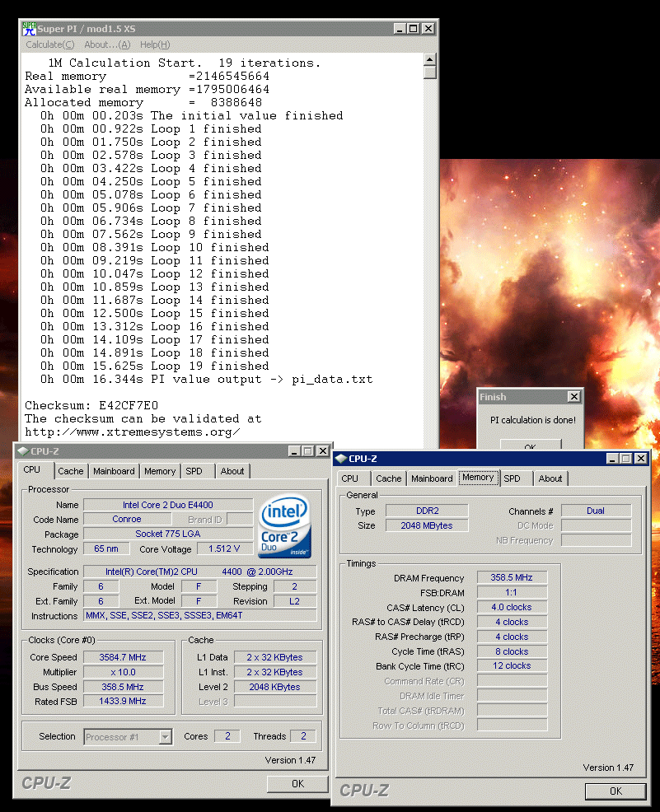
Task: Switch to Mainboard tab in right CPU-Z window
Action: 432,478
